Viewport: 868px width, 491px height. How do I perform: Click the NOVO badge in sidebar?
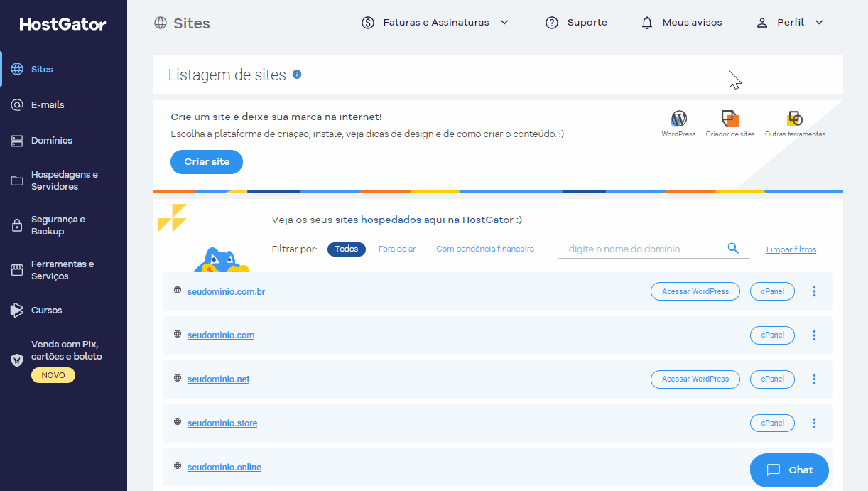(x=53, y=375)
